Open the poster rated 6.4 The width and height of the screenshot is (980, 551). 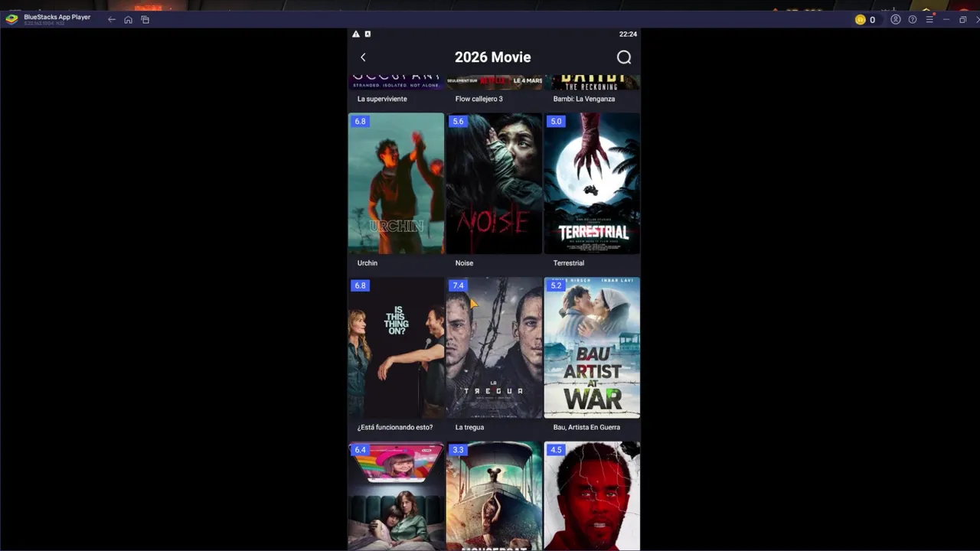(x=396, y=496)
